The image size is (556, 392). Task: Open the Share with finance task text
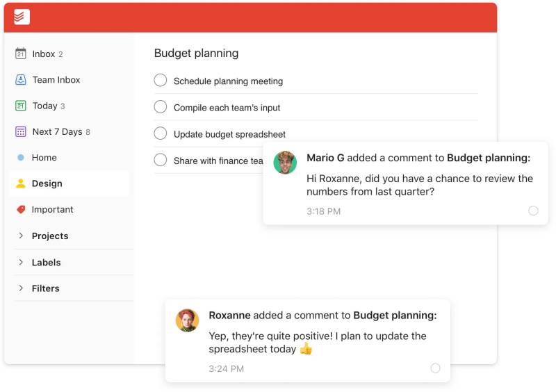[x=218, y=161]
